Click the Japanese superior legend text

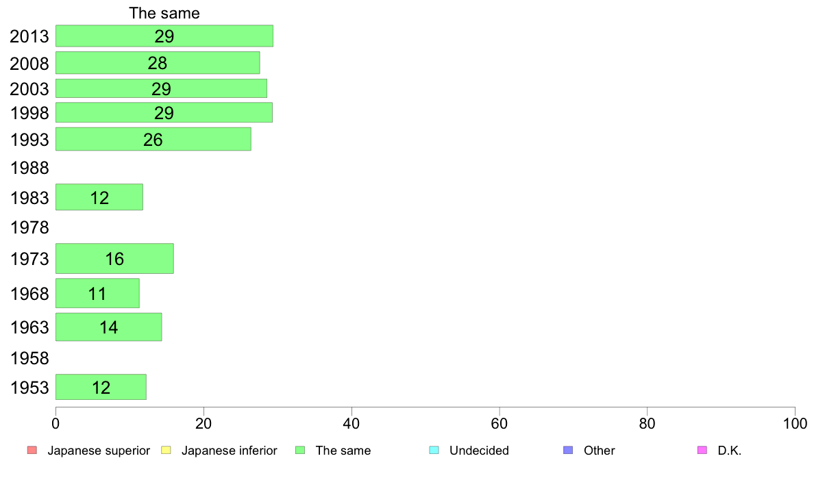tap(99, 451)
